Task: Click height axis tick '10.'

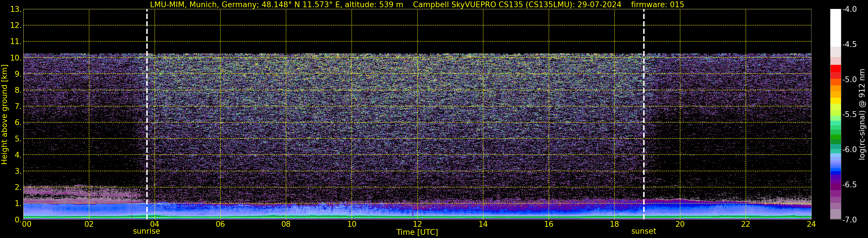Action: (16, 58)
